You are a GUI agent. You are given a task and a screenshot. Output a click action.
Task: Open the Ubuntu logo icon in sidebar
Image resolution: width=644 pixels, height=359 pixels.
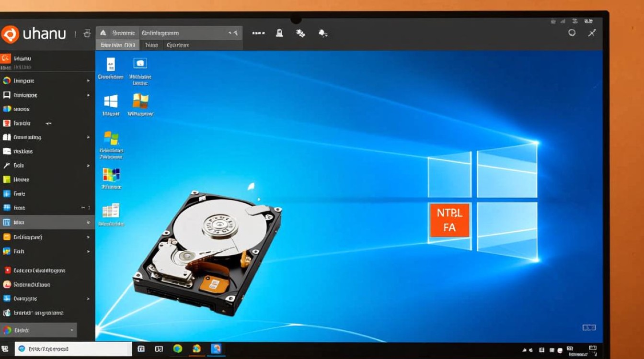point(10,34)
